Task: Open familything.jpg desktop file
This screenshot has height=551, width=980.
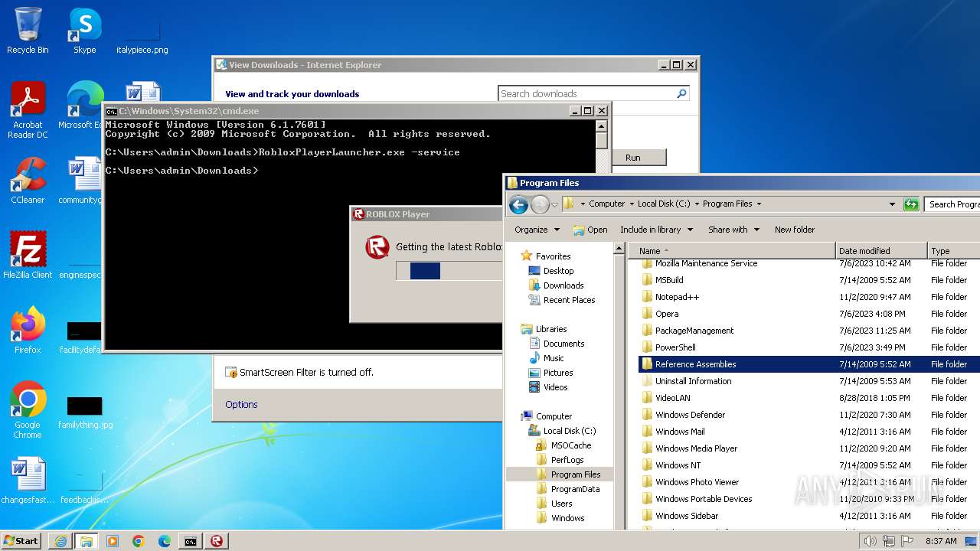Action: click(85, 412)
